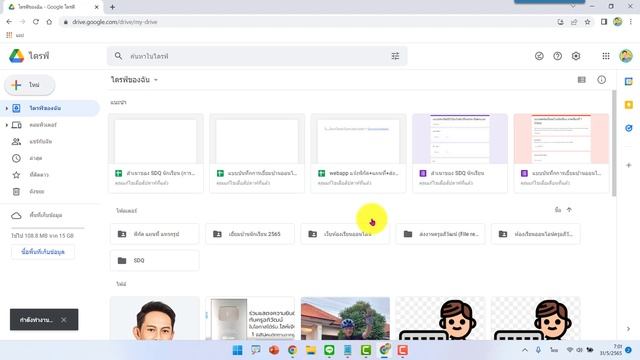Open the man portrait file thumbnail
Screen dimensions: 640x360
[154, 318]
